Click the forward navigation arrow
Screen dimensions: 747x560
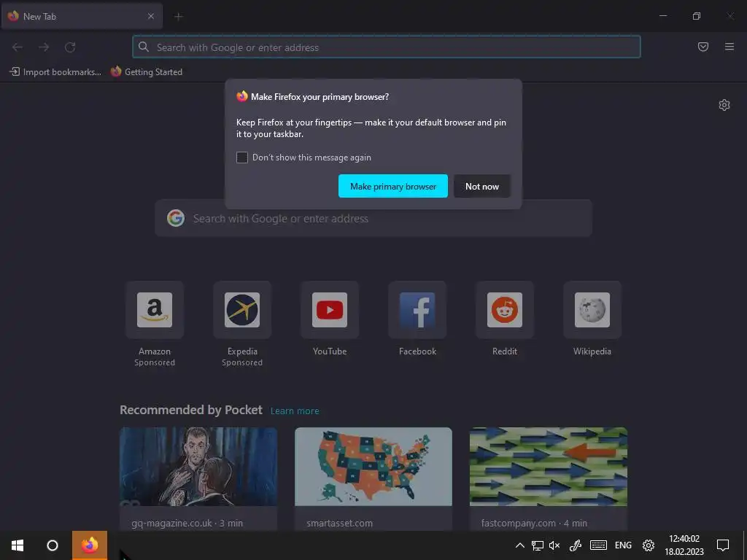(x=44, y=47)
